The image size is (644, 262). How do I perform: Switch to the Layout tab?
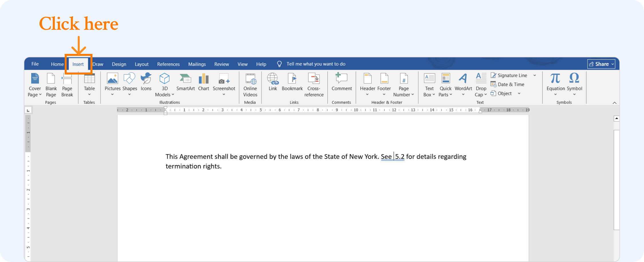142,64
